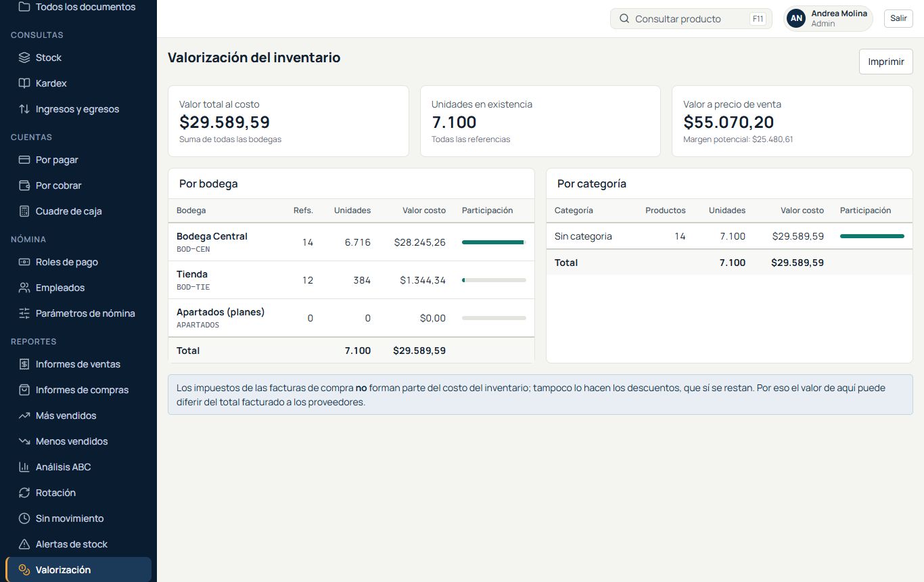Click the Sin movimiento clock icon
Image resolution: width=924 pixels, height=582 pixels.
24,518
